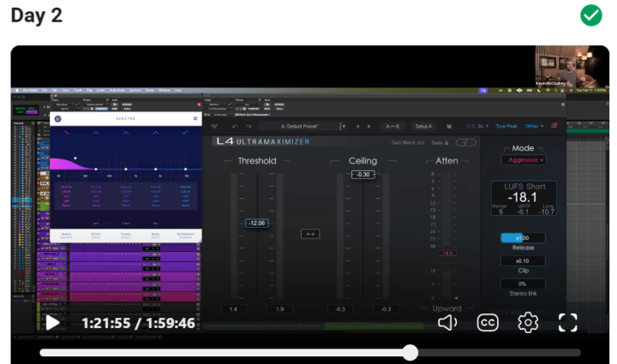
Task: Open the Pro Tools Setup menu
Action: [149, 91]
